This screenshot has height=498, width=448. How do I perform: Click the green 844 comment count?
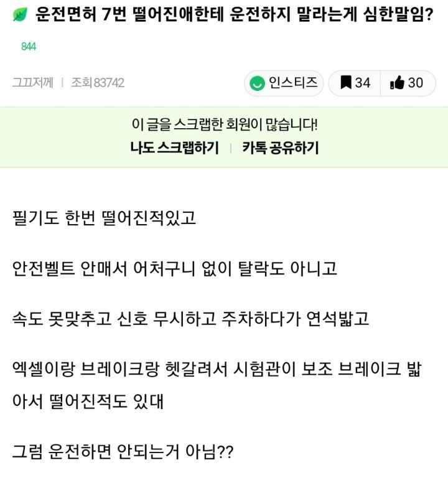pyautogui.click(x=28, y=47)
